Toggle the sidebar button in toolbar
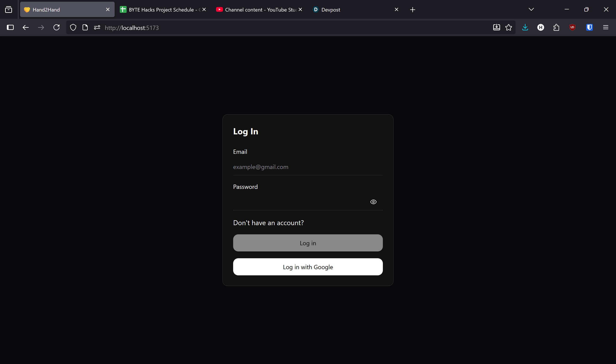 10,28
